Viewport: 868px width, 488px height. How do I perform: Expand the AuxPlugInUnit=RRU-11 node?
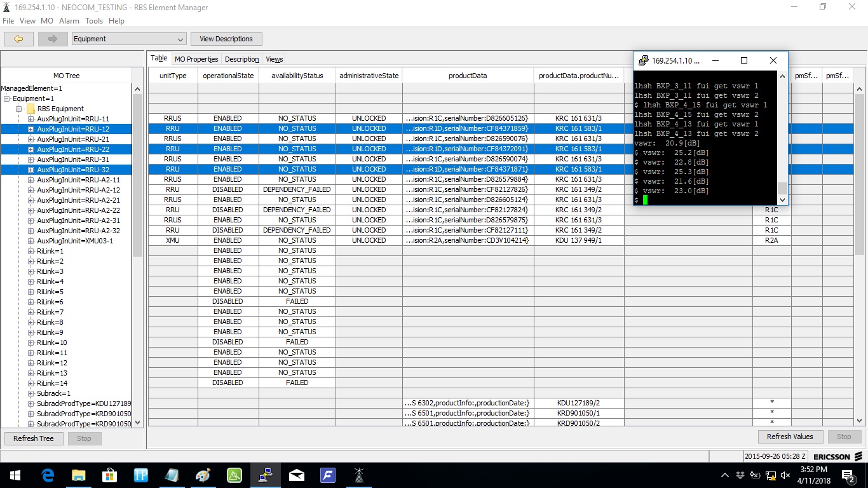click(x=31, y=119)
